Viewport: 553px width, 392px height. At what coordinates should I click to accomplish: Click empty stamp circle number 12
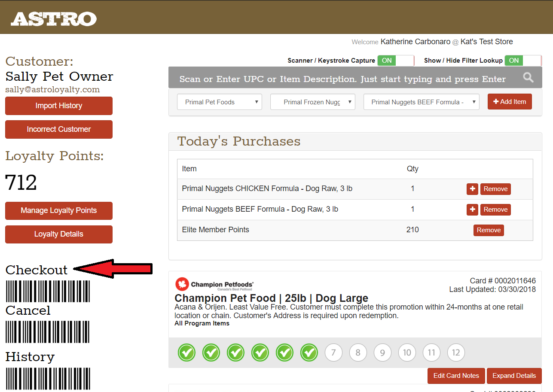click(x=456, y=352)
